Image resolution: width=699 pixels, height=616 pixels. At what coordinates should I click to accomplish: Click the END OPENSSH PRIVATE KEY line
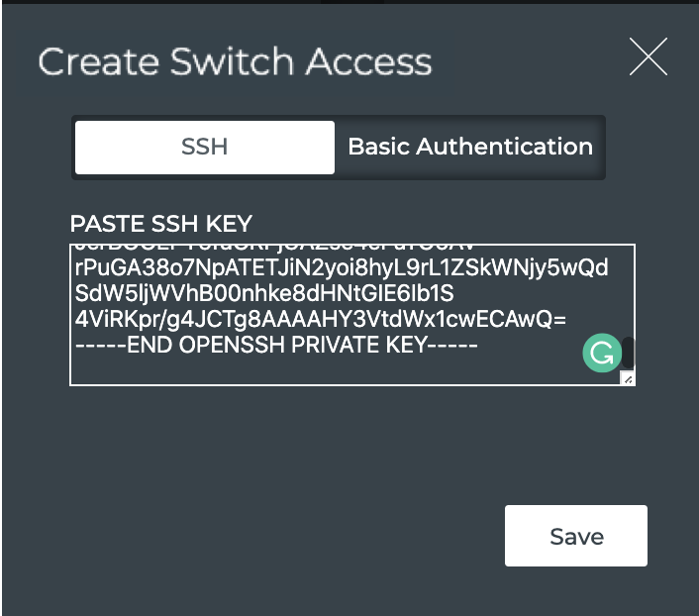tap(277, 346)
